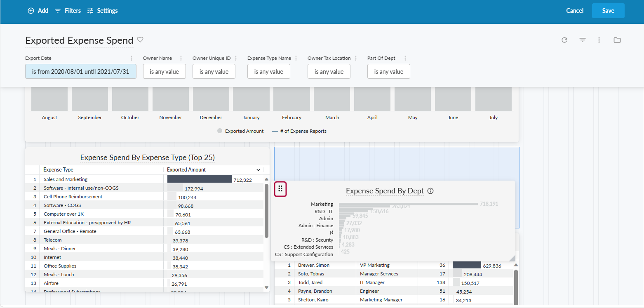Viewport: 644px width, 308px height.
Task: Click the drag grip handle on the Dept tile
Action: tap(280, 189)
